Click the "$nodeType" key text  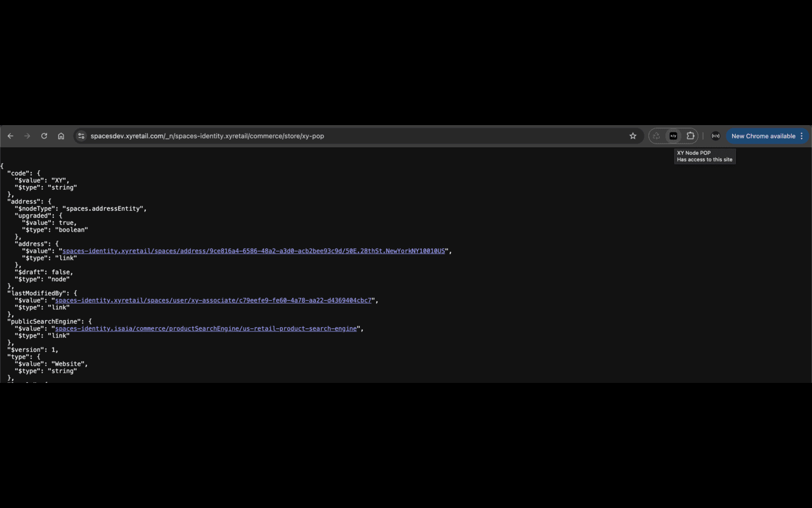(35, 208)
